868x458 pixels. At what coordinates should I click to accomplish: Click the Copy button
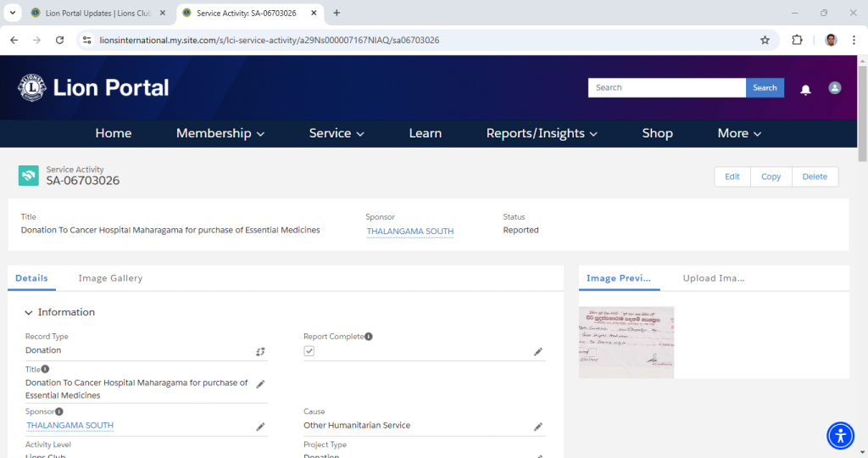pyautogui.click(x=771, y=176)
